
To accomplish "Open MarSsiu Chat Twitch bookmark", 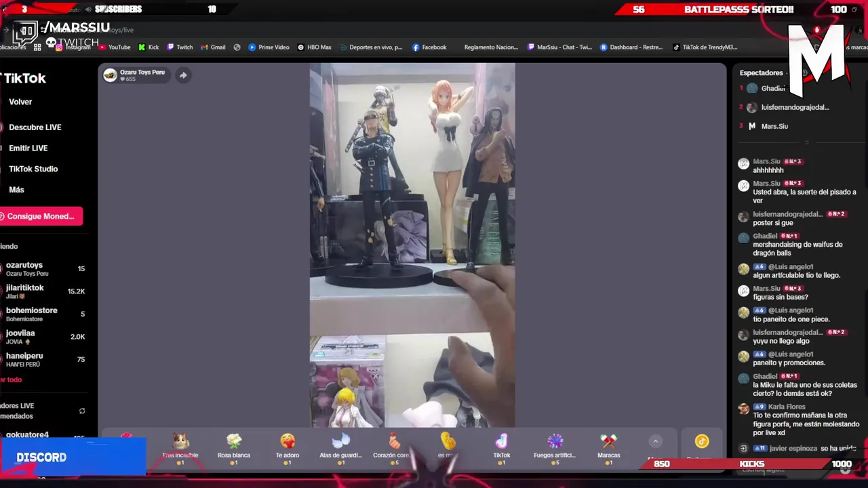I will [559, 47].
